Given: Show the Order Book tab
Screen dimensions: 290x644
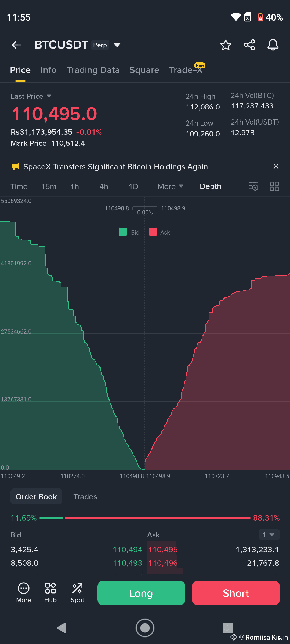Looking at the screenshot, I should [x=36, y=497].
